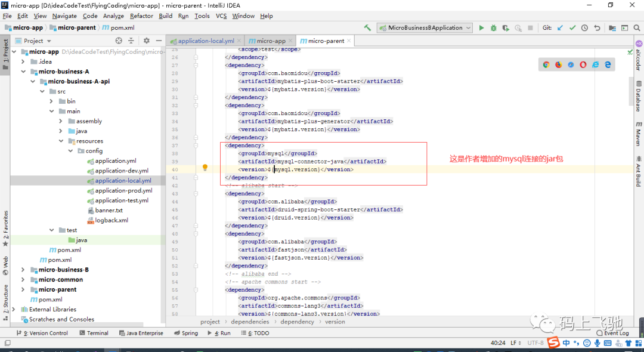
Task: Run MicroBusinessBApplication with the green play icon
Action: [481, 28]
